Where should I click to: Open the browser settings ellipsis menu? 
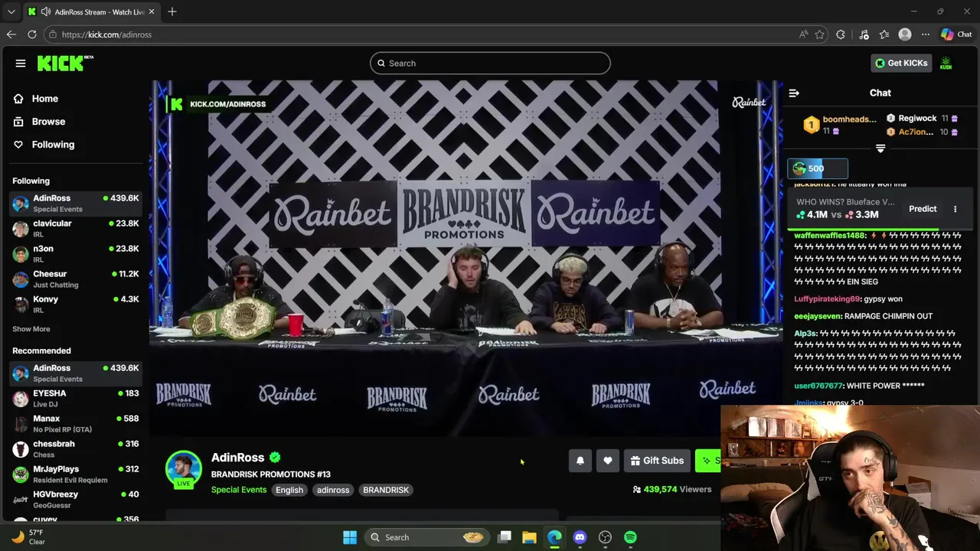(926, 34)
